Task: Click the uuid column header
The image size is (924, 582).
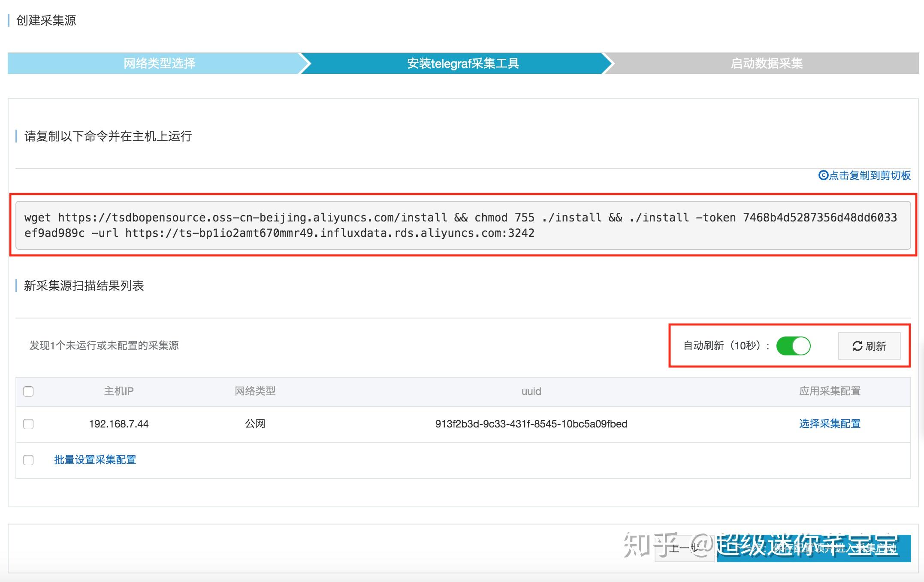Action: pos(531,391)
